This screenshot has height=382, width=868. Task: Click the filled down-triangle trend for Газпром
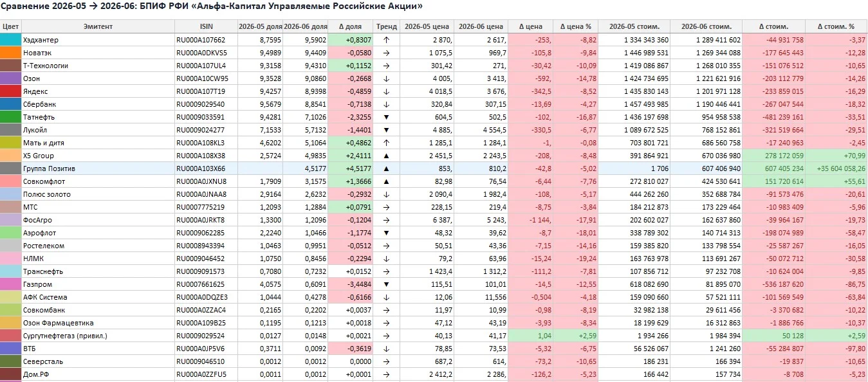(x=387, y=284)
